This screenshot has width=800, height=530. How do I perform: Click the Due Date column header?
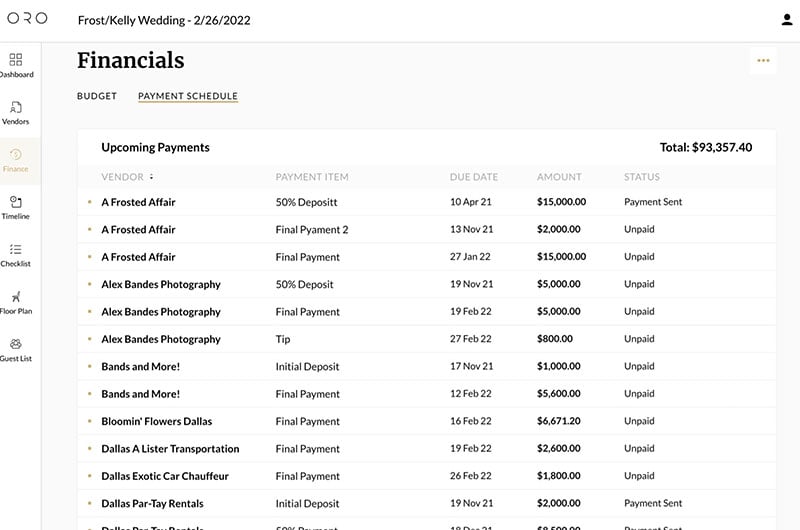tap(473, 177)
